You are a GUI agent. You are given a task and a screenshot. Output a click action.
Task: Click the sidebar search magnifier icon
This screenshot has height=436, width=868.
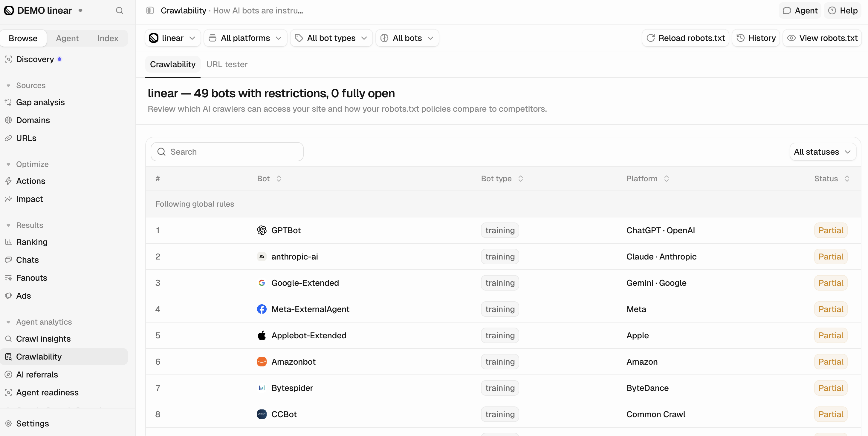[x=119, y=10]
